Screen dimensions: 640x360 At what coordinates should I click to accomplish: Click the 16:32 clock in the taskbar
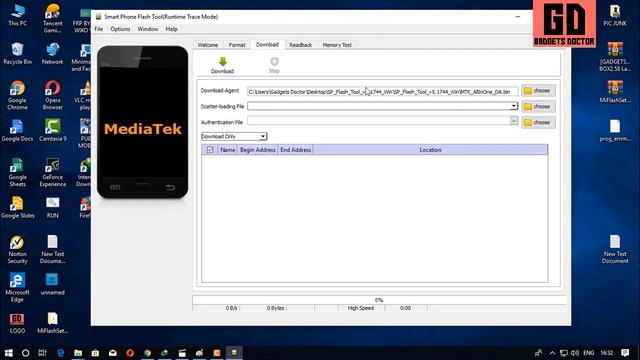[x=607, y=353]
